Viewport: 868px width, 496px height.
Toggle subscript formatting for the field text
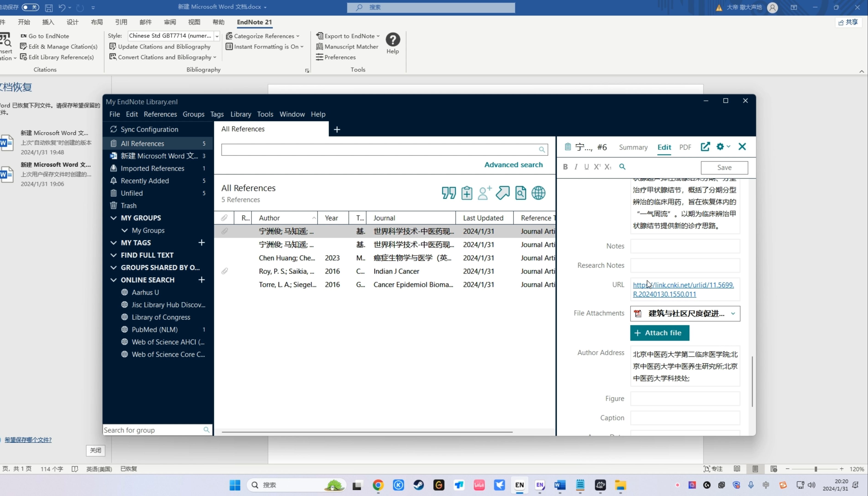coord(609,166)
